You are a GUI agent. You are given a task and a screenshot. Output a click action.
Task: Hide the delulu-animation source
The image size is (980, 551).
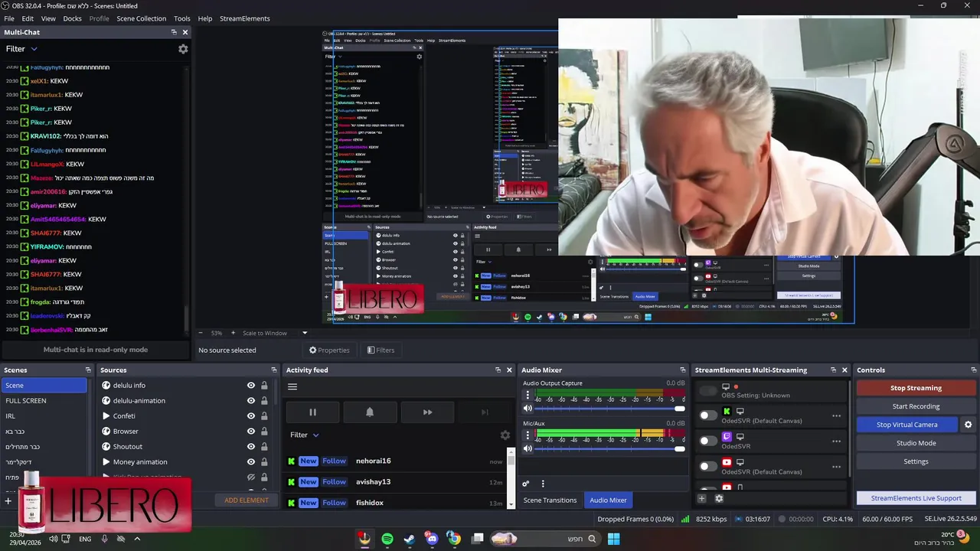[250, 401]
